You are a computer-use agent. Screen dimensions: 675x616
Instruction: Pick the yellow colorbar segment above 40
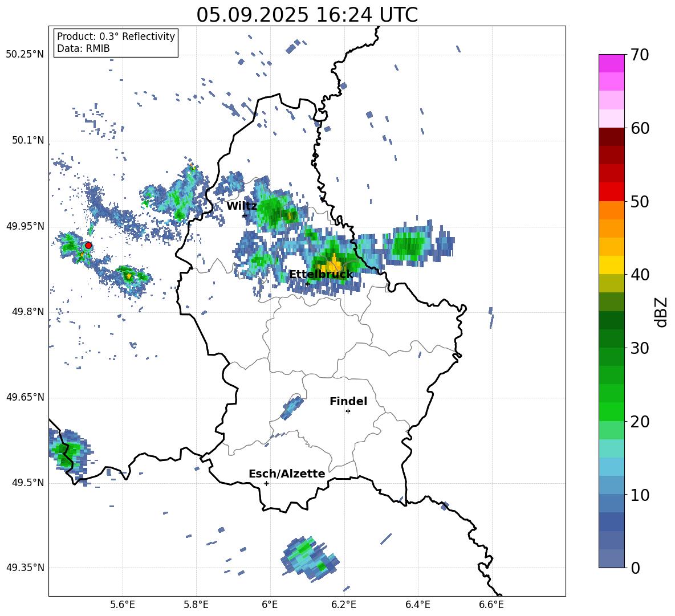611,265
